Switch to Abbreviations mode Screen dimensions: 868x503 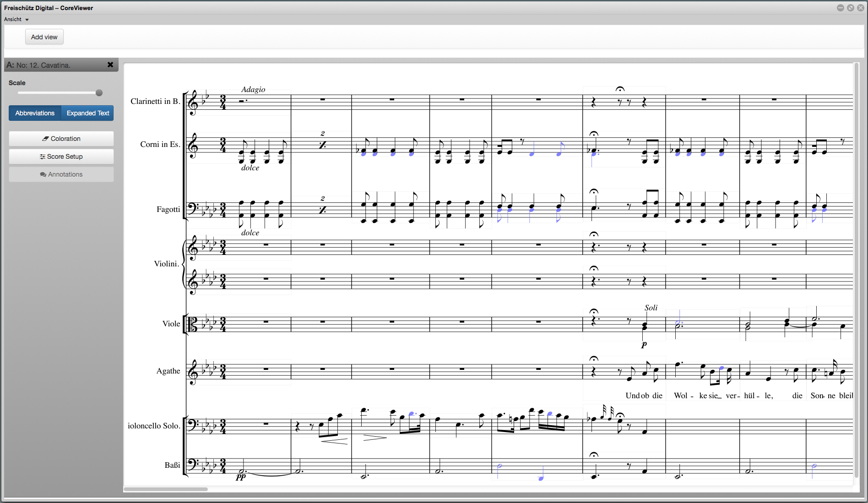35,113
